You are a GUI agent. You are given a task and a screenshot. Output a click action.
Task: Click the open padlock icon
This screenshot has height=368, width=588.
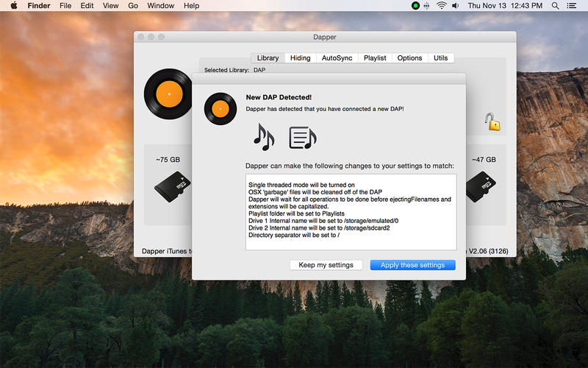492,121
